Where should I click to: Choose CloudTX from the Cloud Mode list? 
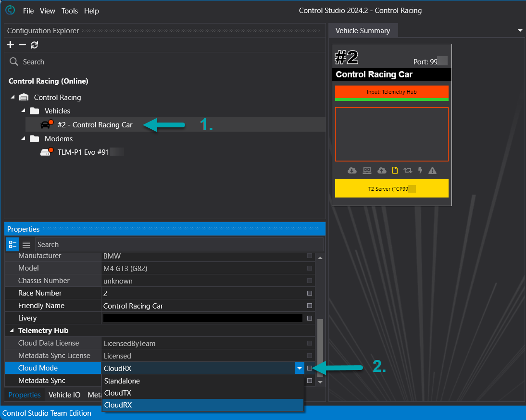pyautogui.click(x=202, y=393)
